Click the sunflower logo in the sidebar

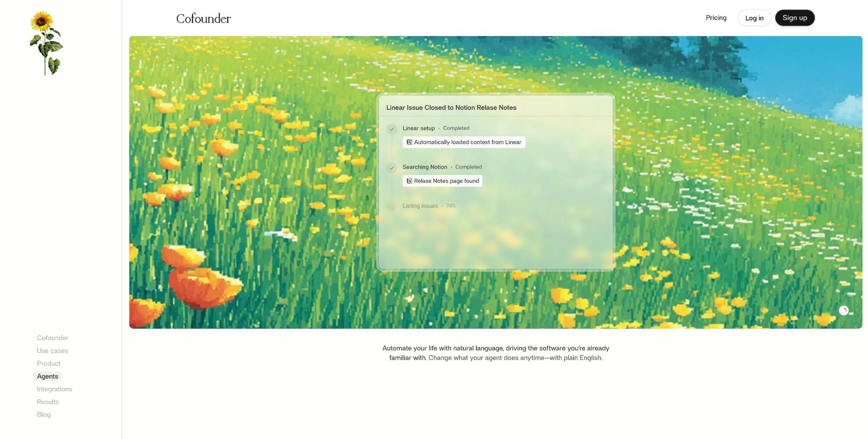point(46,43)
